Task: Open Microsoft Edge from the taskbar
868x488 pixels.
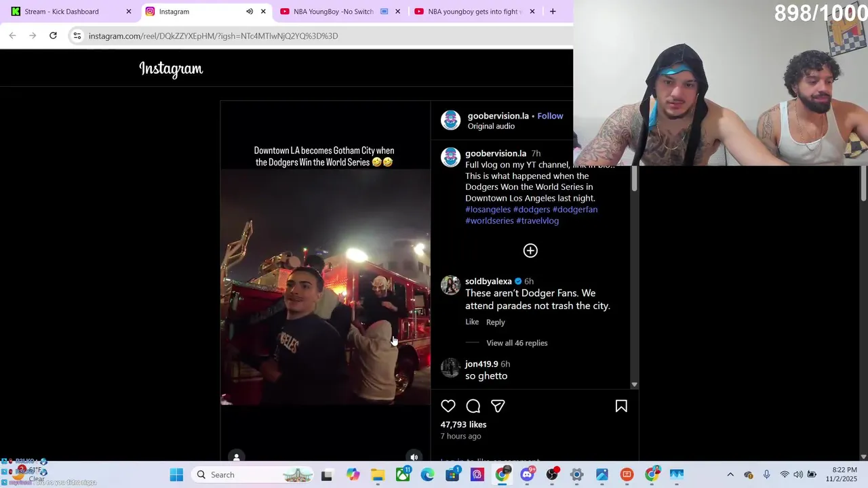Action: (x=427, y=474)
